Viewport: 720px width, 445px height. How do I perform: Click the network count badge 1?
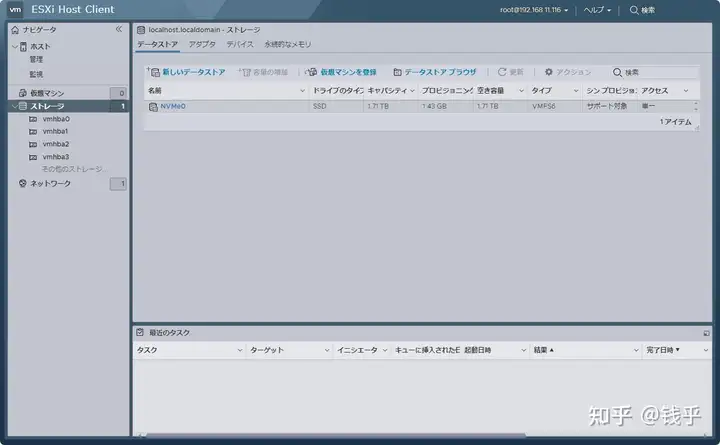pyautogui.click(x=118, y=184)
